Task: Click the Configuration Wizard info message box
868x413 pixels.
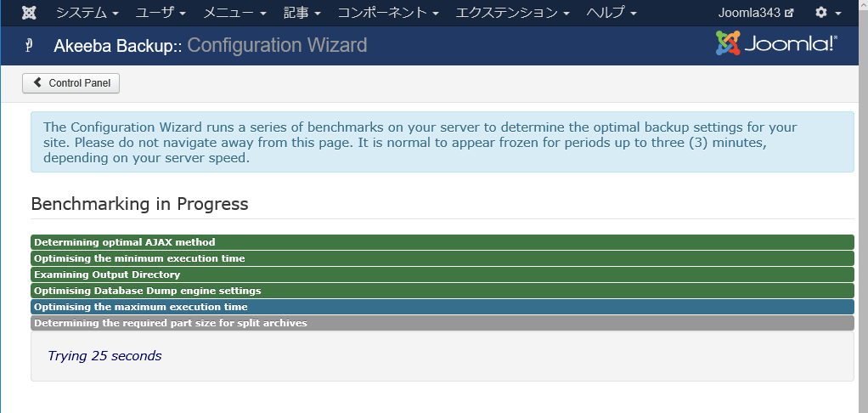Action: [442, 142]
